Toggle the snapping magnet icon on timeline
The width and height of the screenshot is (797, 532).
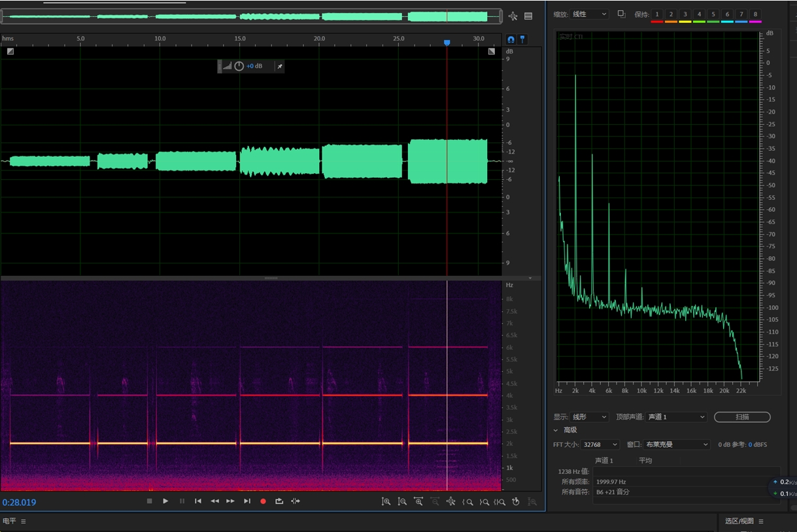point(511,40)
